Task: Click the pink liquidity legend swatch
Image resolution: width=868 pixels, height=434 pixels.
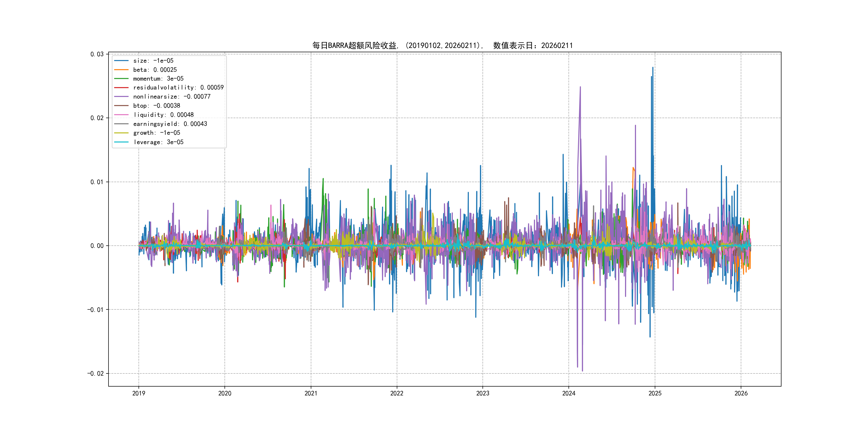Action: (121, 115)
